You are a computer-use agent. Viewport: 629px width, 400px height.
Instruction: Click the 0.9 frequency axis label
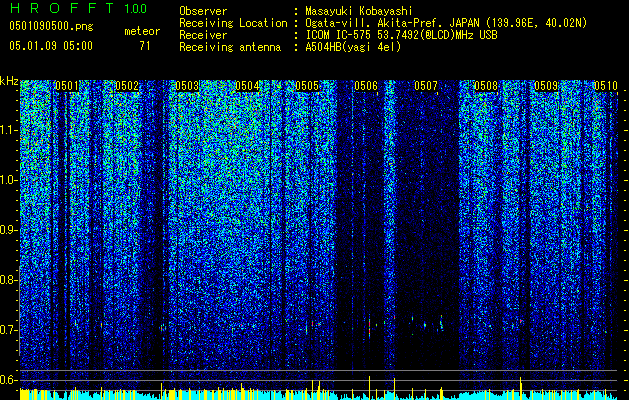[x=8, y=230]
